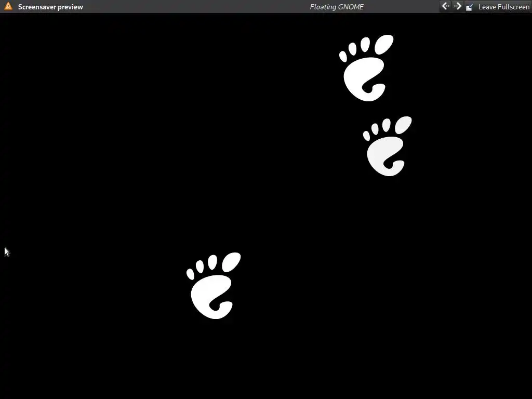Click the Leave Fullscreen button
Screen dimensions: 532x399
pos(498,7)
